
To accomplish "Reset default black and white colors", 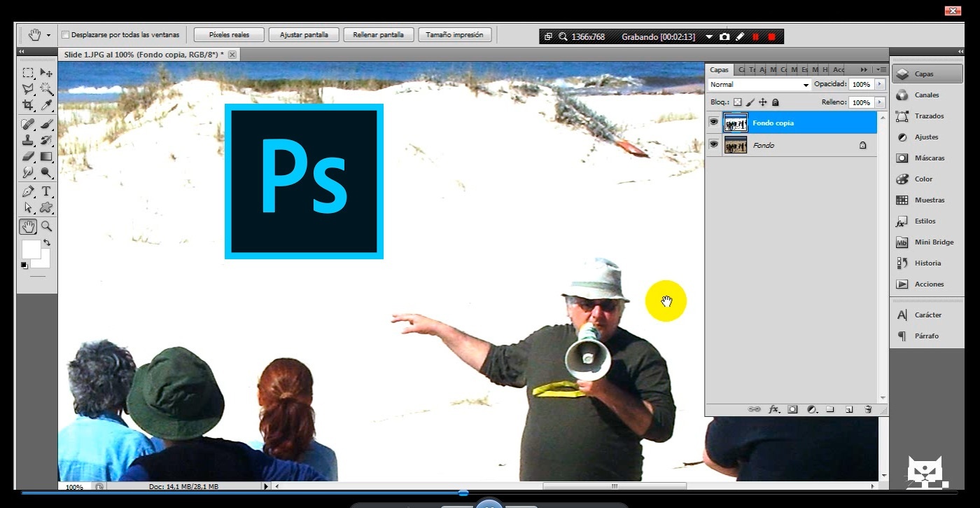I will click(x=24, y=266).
